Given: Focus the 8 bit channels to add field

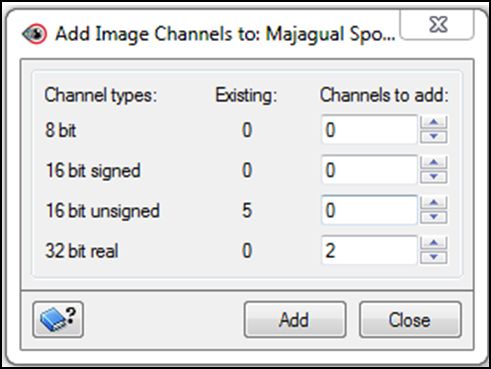Looking at the screenshot, I should tap(369, 130).
